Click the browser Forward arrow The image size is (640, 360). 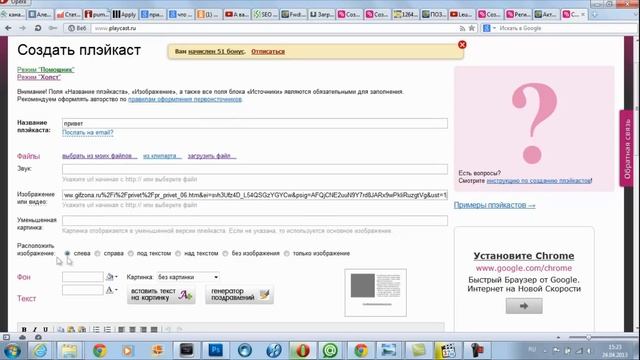pyautogui.click(x=22, y=28)
